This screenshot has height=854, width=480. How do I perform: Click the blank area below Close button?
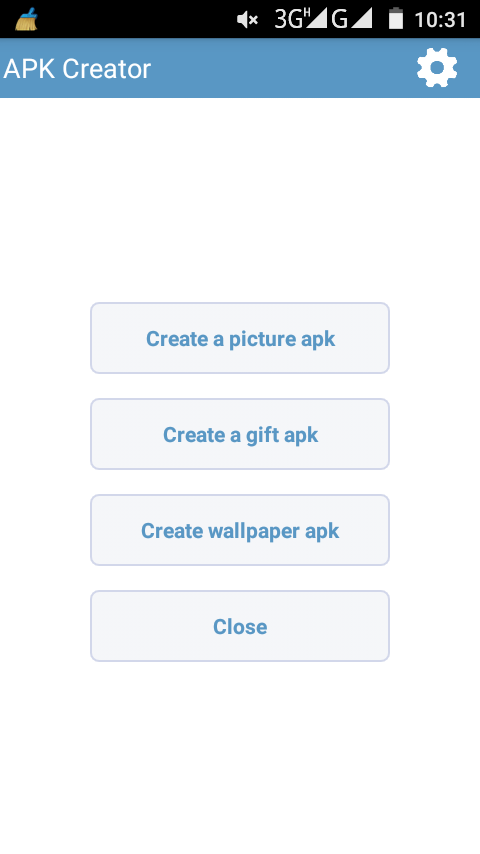(240, 758)
